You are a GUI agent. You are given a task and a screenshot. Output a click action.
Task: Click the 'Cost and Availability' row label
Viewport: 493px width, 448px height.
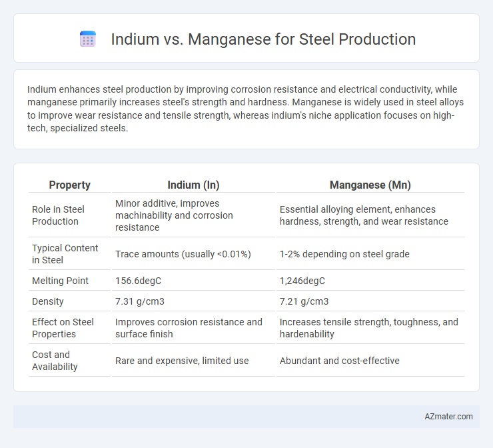click(55, 361)
